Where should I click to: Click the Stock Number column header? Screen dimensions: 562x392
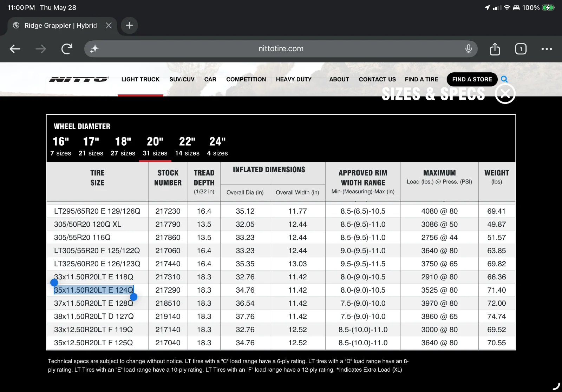(168, 178)
